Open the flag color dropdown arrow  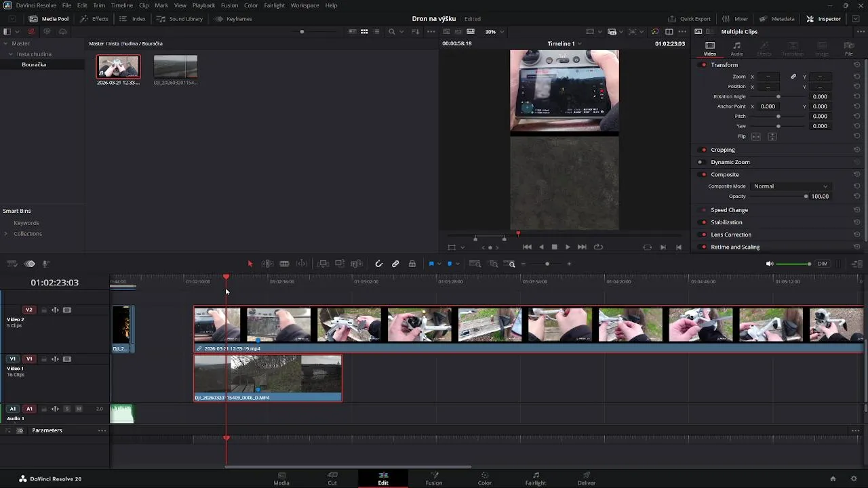click(439, 264)
